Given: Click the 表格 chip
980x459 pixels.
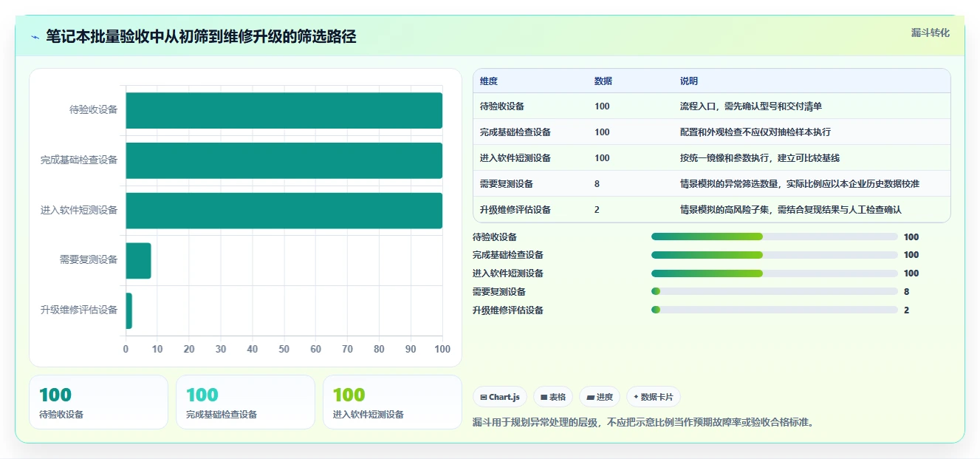Looking at the screenshot, I should [x=553, y=397].
